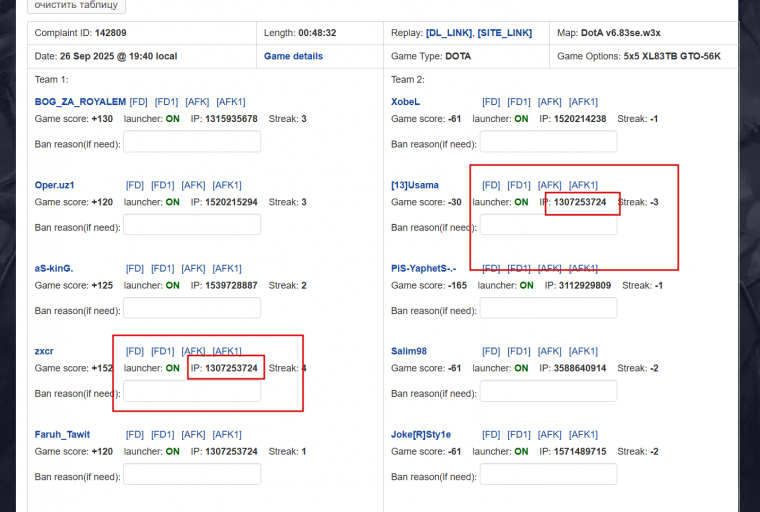Open Oper.uz1 player profile
Viewport: 760px width, 512px height.
point(54,185)
